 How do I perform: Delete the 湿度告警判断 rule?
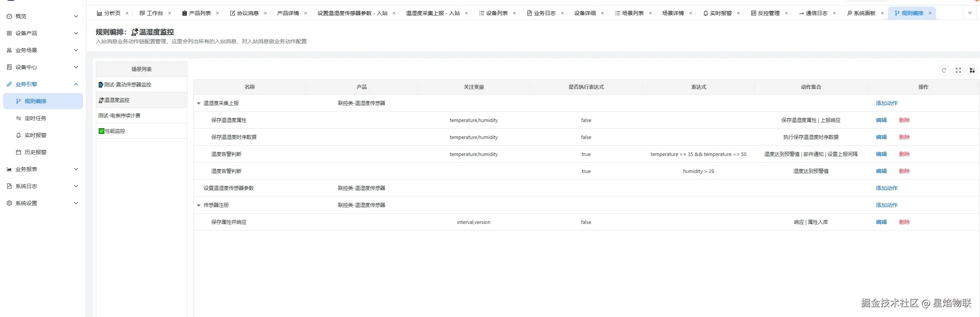coord(904,171)
